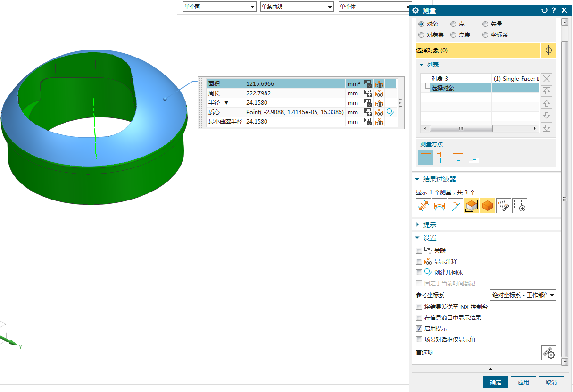Image resolution: width=573 pixels, height=392 pixels.
Task: Select the angle result filter icon
Action: (456, 206)
